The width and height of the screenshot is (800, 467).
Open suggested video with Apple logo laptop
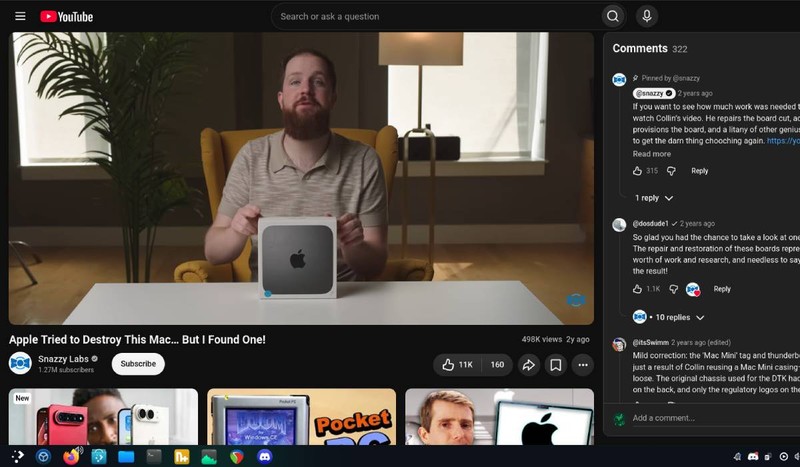pos(499,416)
